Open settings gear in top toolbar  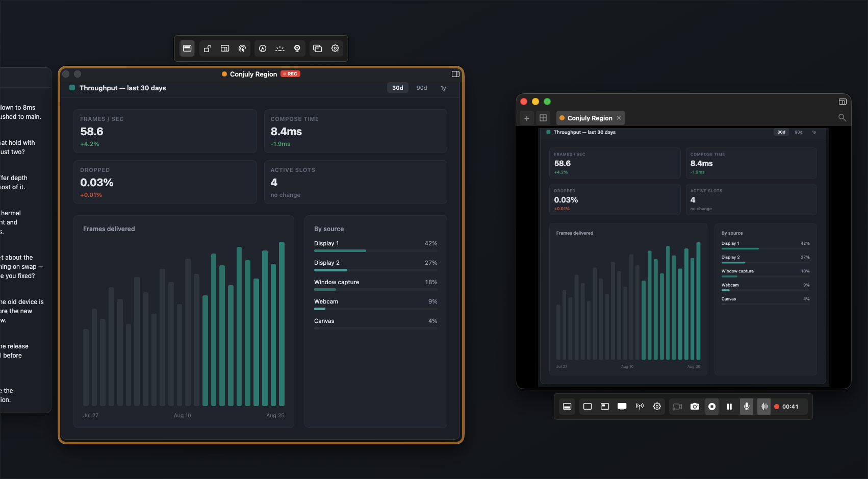335,48
